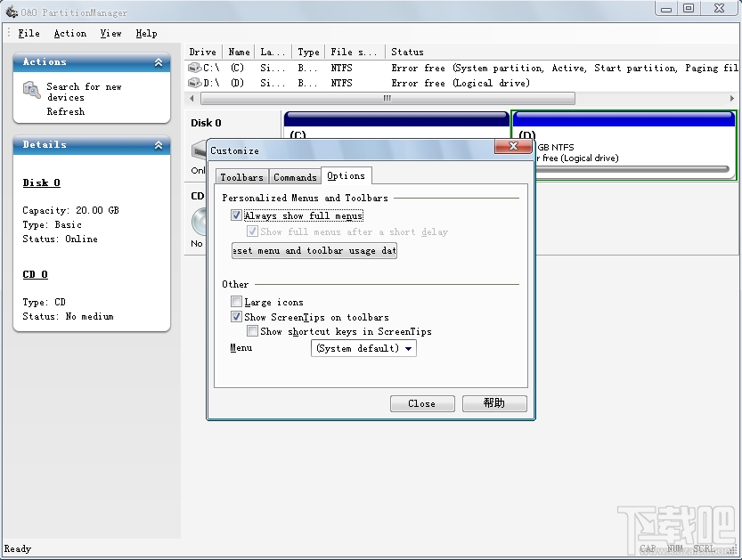
Task: Enable the Large icons checkbox
Action: (x=236, y=302)
